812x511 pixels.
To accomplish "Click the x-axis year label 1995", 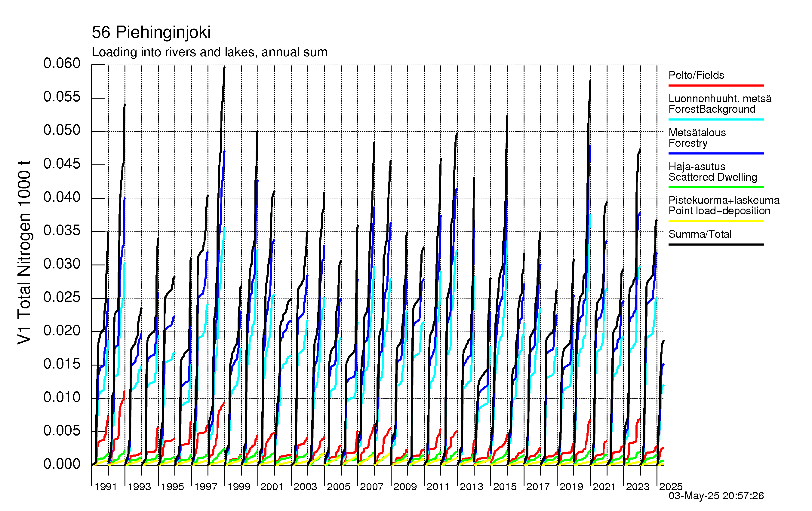I will 172,487.
